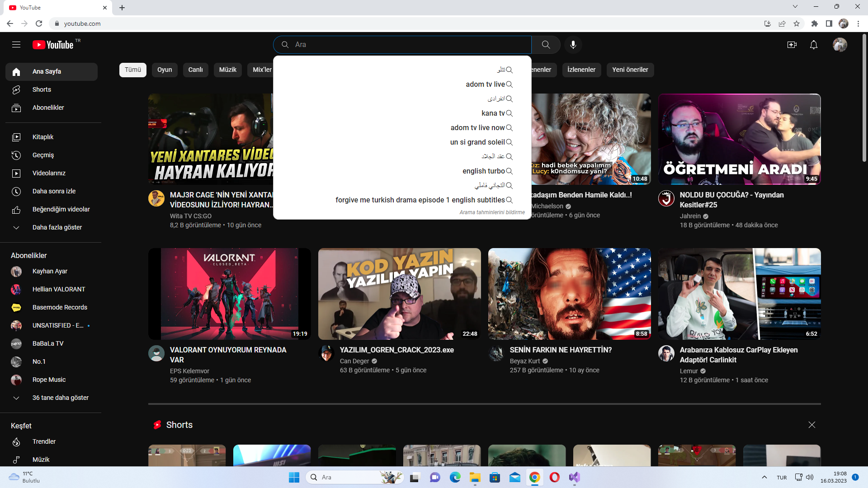The width and height of the screenshot is (868, 488).
Task: Select the Oyun filter chip
Action: click(x=165, y=70)
